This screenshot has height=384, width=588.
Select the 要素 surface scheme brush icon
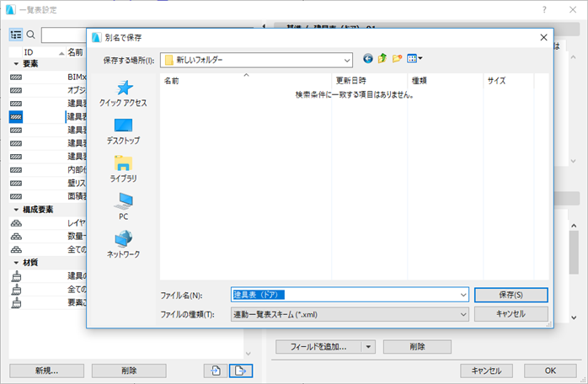click(16, 302)
